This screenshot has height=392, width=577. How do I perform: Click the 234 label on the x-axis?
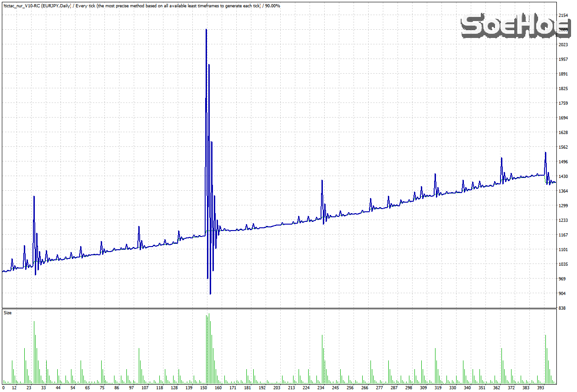coord(321,388)
